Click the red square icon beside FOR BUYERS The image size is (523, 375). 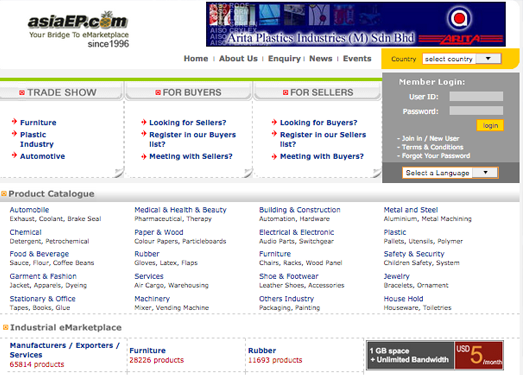158,92
